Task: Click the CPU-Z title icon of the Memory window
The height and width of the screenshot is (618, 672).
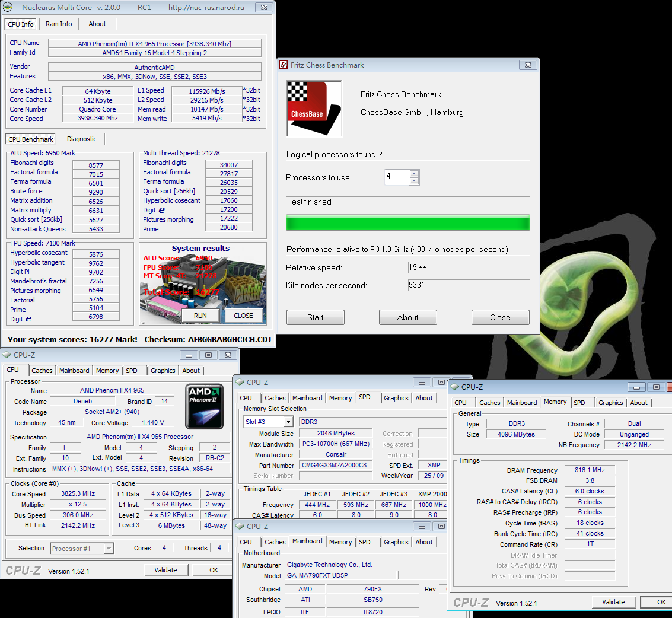Action: pyautogui.click(x=454, y=387)
